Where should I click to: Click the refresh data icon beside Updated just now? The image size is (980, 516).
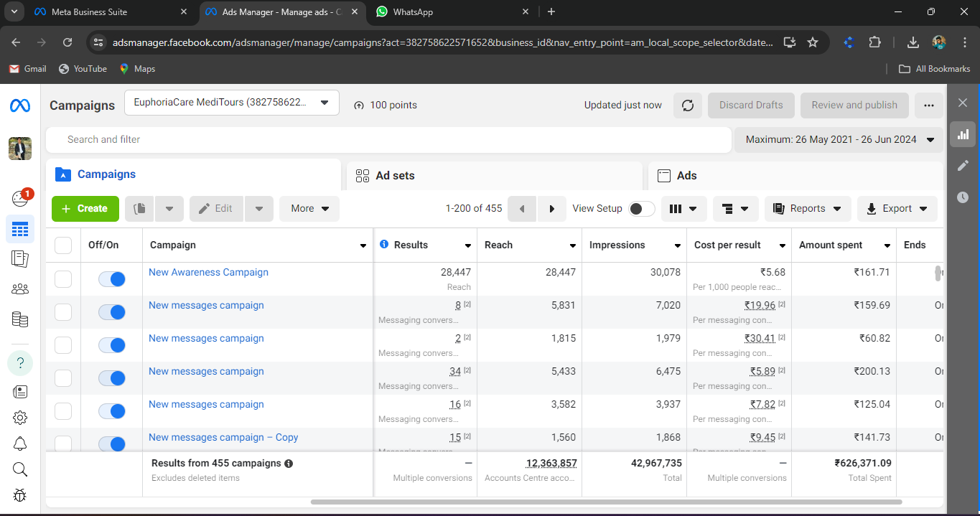click(688, 105)
